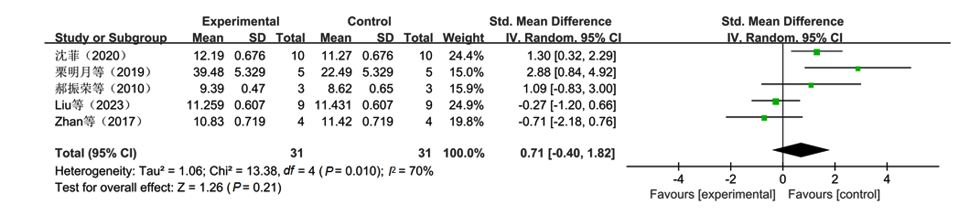The image size is (980, 215).
Task: Click the black diamond total effect marker
Action: (801, 150)
